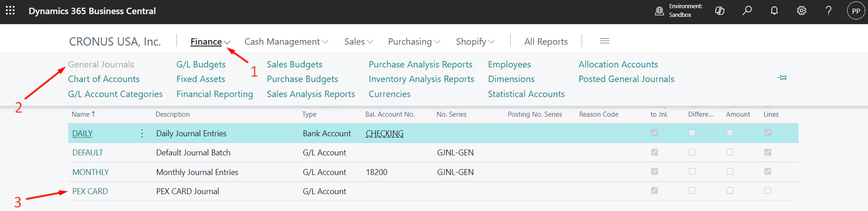Open the MONTHLY journal batch
The width and height of the screenshot is (868, 211).
(x=90, y=172)
